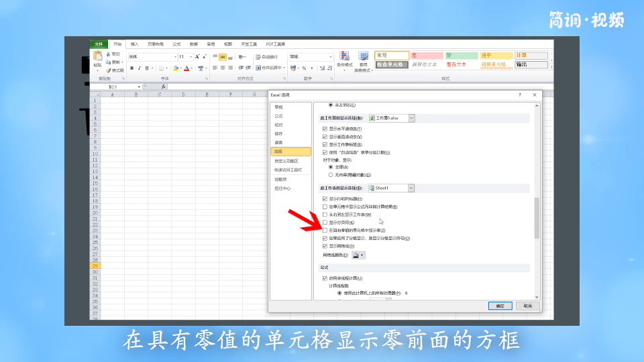This screenshot has height=362, width=644.
Task: Open the gridline color (网格线颜色) picker
Action: (359, 255)
